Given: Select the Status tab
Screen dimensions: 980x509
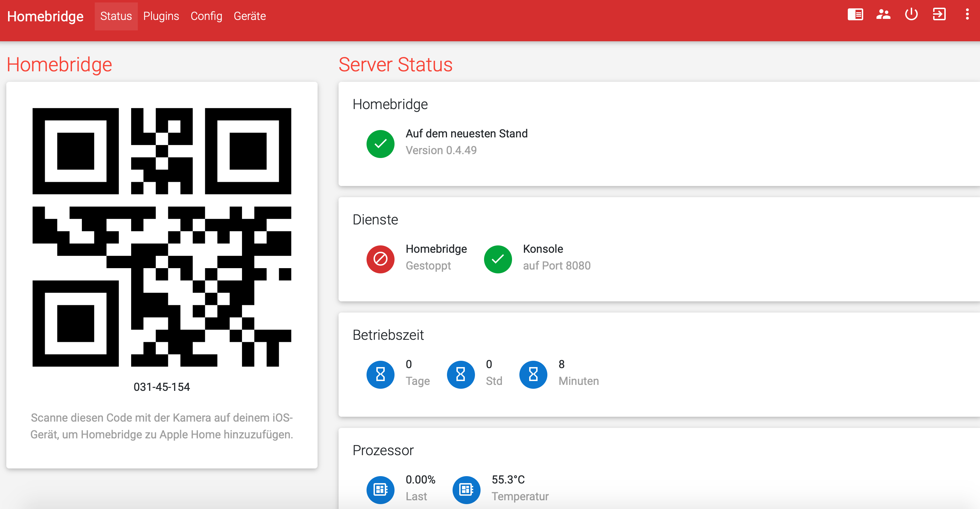Looking at the screenshot, I should click(116, 16).
